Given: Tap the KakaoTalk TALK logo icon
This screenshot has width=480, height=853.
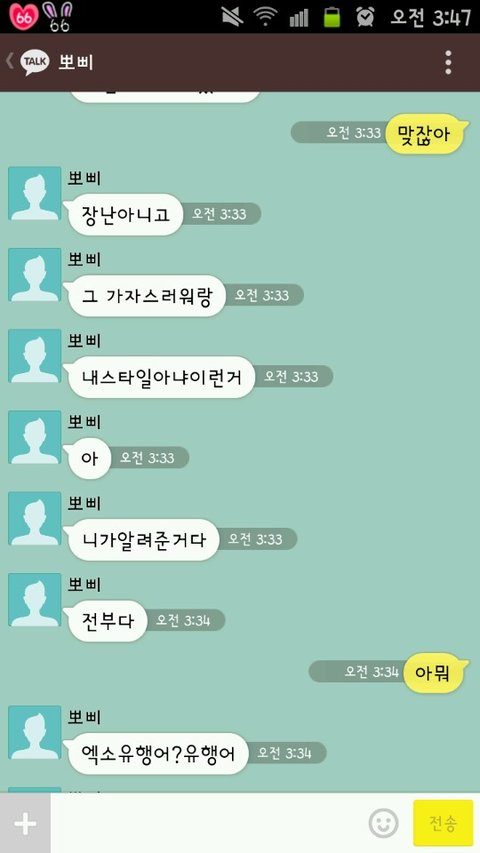Looking at the screenshot, I should click(x=34, y=62).
